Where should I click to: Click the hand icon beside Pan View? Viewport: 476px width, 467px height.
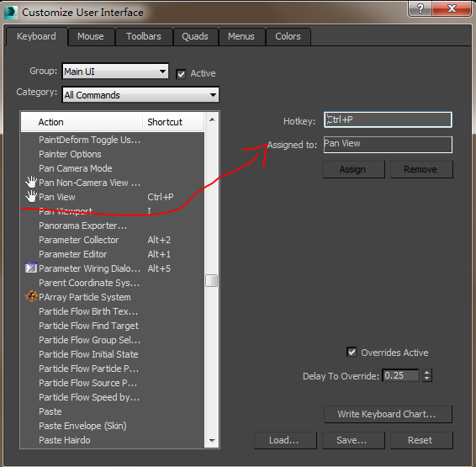point(31,196)
